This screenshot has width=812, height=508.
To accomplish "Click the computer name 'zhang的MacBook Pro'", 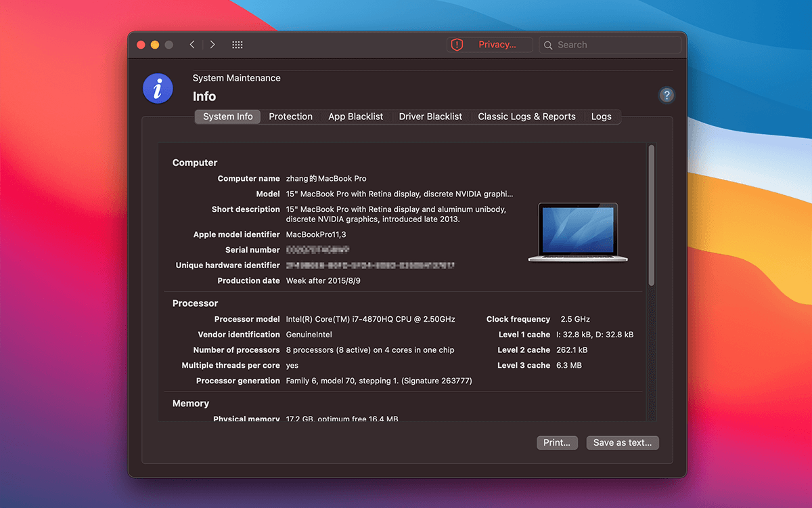I will coord(326,179).
